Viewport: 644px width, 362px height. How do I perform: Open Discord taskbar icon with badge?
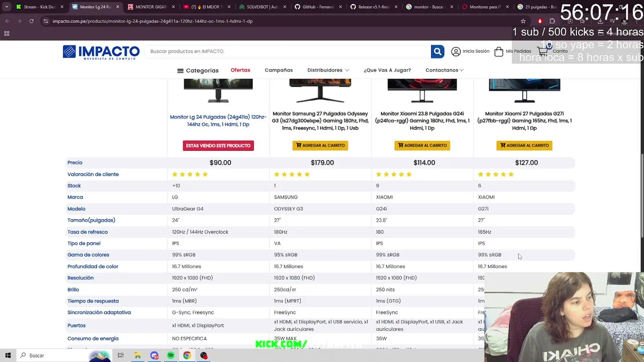tap(154, 355)
